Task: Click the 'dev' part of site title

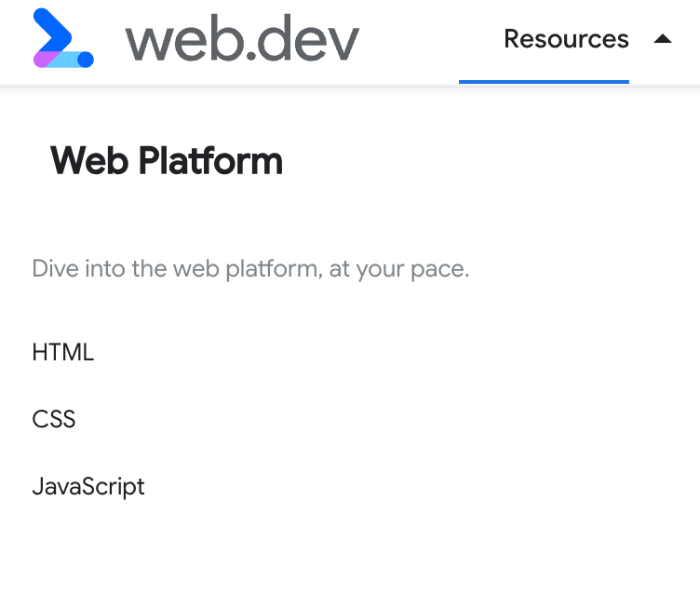Action: point(308,38)
